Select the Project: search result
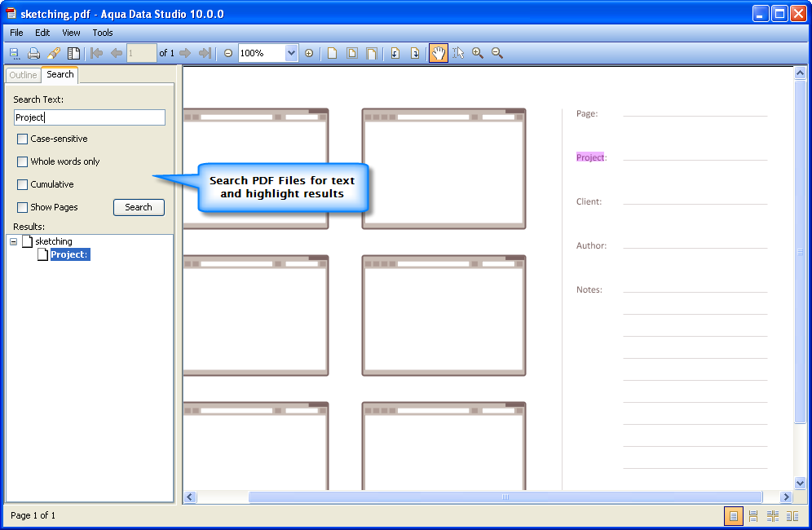 (x=69, y=254)
